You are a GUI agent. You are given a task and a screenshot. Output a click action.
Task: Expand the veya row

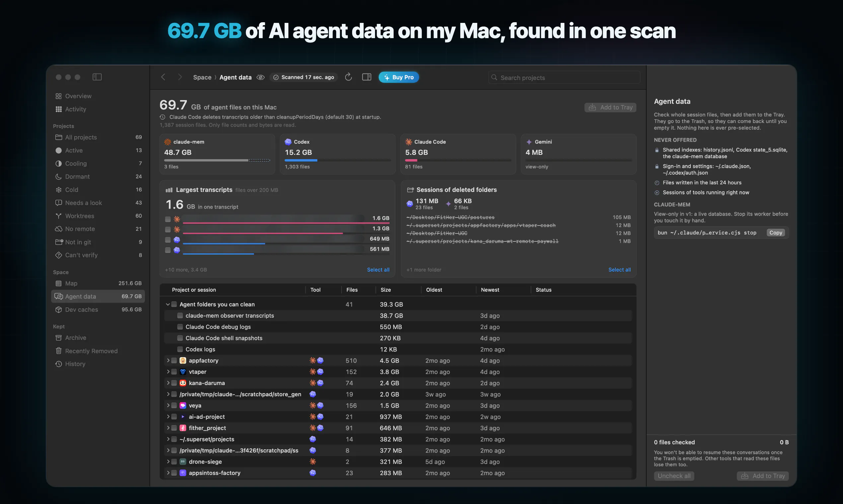pyautogui.click(x=168, y=405)
